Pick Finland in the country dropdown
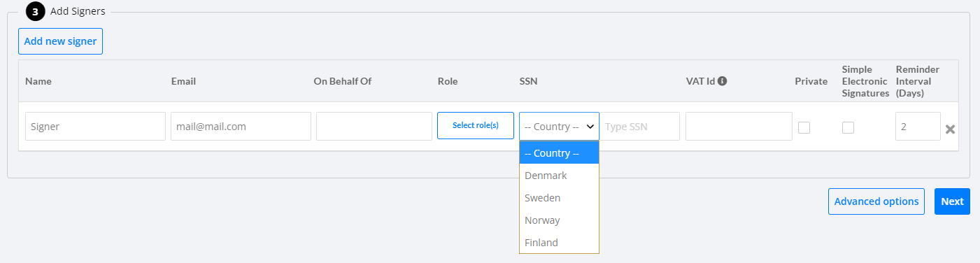Screen dimensions: 980x263 click(559, 243)
